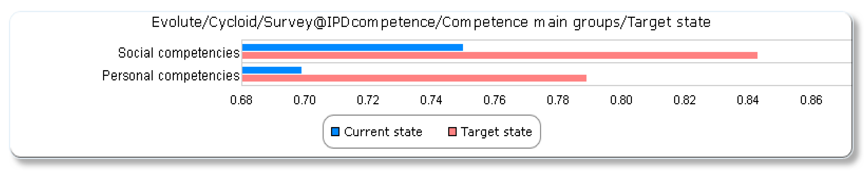Click the 0.76 axis tick label
The height and width of the screenshot is (175, 868).
(x=495, y=100)
